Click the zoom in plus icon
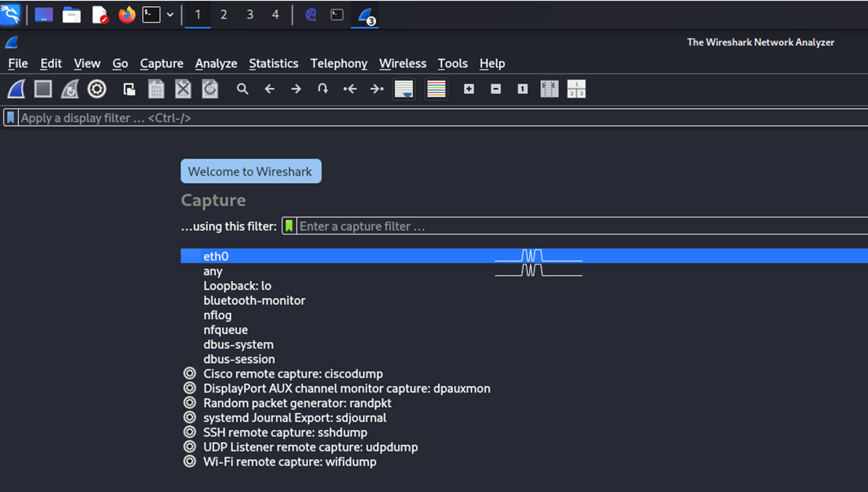Screen dimensions: 868x492 click(x=469, y=89)
